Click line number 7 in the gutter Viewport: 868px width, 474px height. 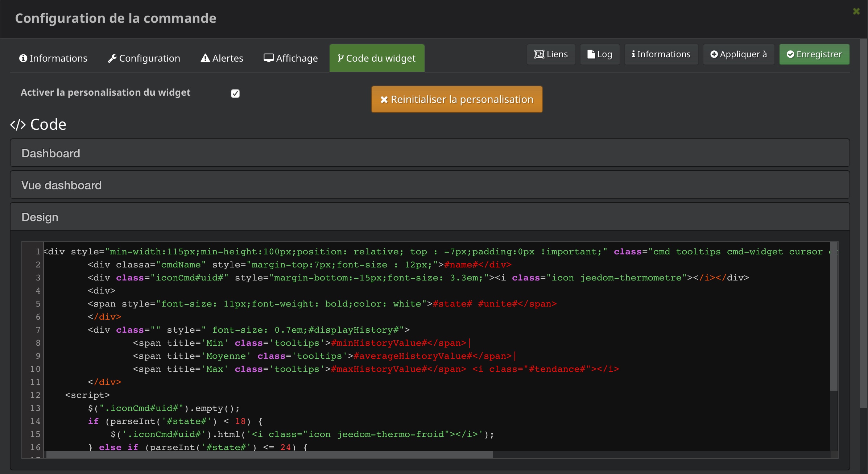(38, 330)
